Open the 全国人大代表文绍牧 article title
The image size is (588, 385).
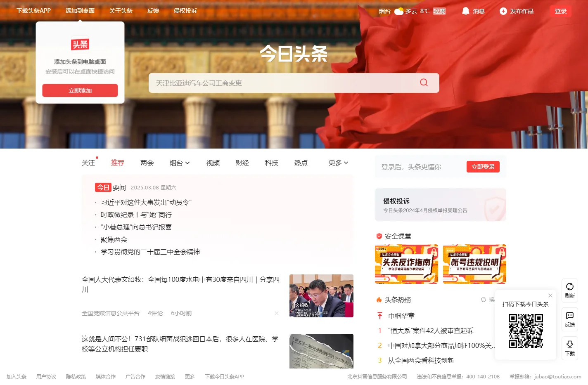pos(181,284)
